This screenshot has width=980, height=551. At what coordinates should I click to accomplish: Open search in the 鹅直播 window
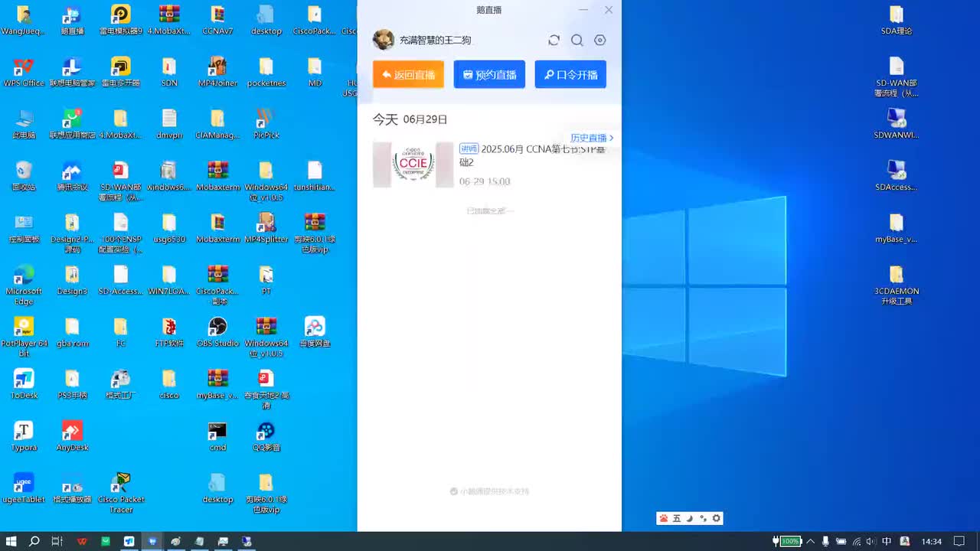(577, 41)
